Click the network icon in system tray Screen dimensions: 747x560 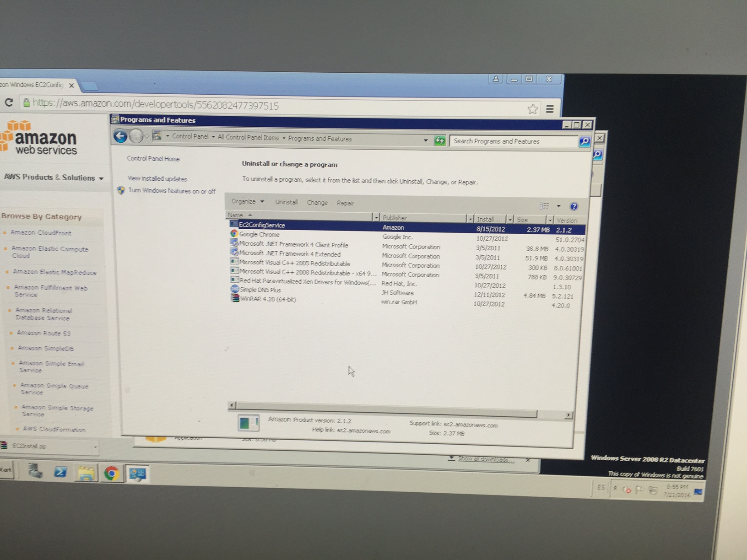coord(653,490)
